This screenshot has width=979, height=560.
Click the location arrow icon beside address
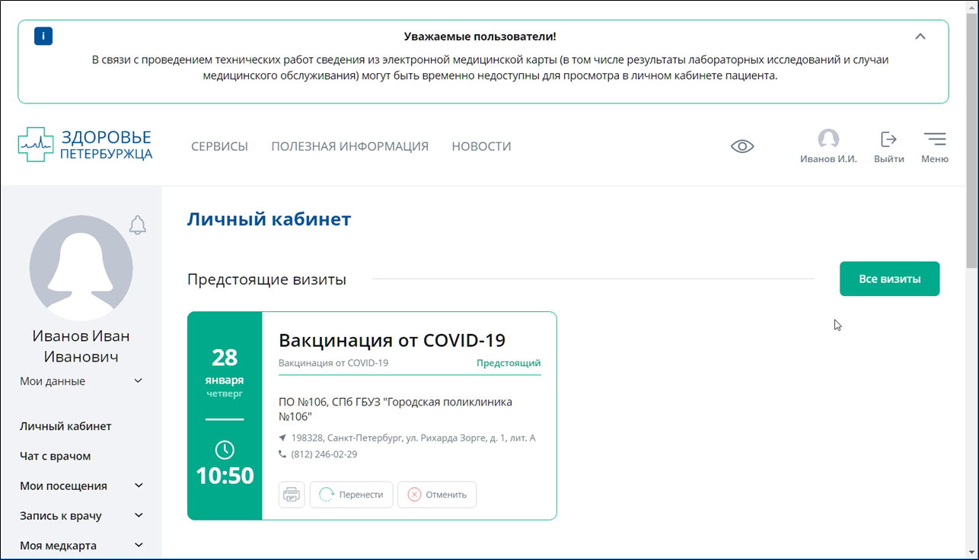[x=282, y=438]
